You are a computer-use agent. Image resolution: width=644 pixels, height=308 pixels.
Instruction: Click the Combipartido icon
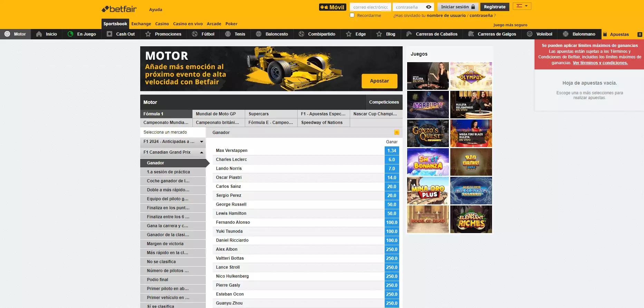tap(301, 34)
